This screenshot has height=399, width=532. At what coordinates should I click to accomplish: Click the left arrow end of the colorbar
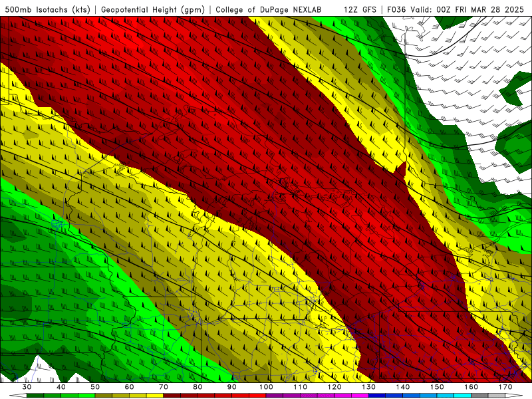pos(18,396)
